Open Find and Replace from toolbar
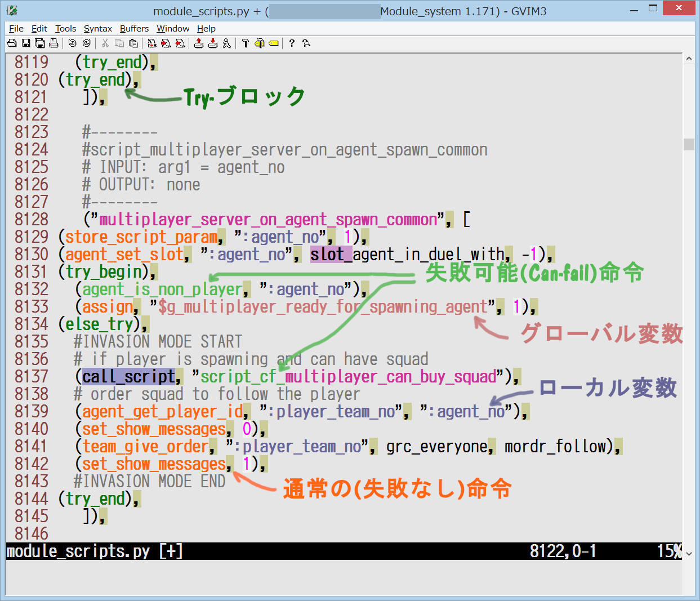This screenshot has height=601, width=700. tap(152, 43)
